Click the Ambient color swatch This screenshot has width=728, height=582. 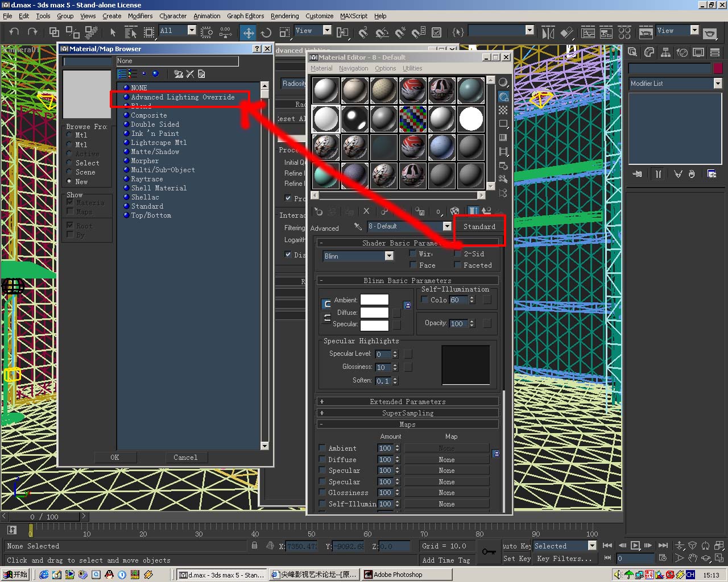click(x=374, y=300)
